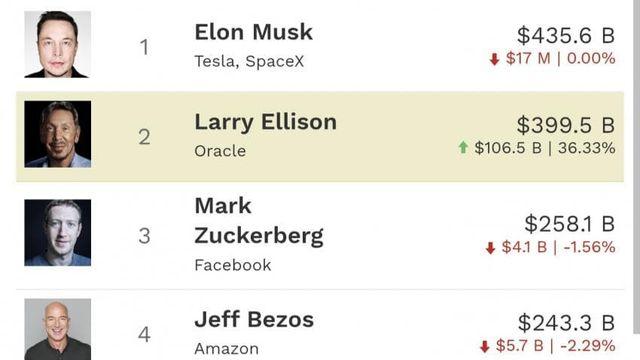Click the $258.1 B net worth value
This screenshot has height=360, width=640.
(x=570, y=224)
